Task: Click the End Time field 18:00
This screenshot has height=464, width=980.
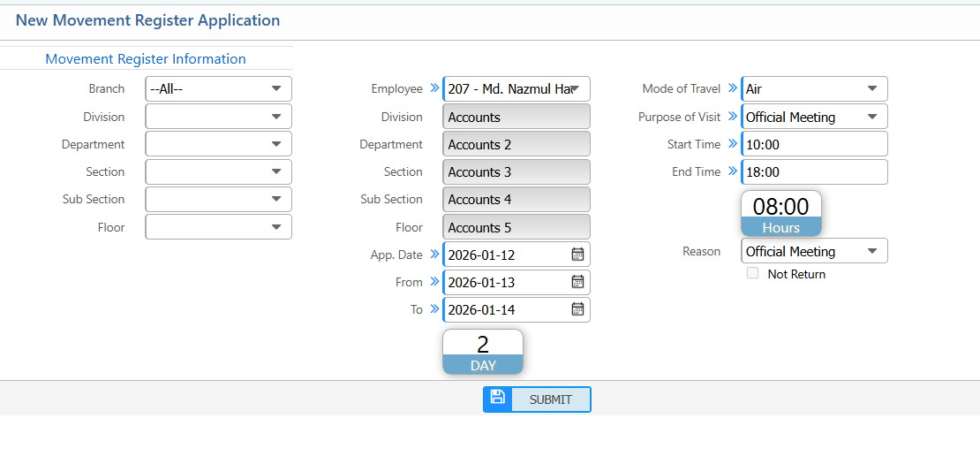Action: [814, 171]
